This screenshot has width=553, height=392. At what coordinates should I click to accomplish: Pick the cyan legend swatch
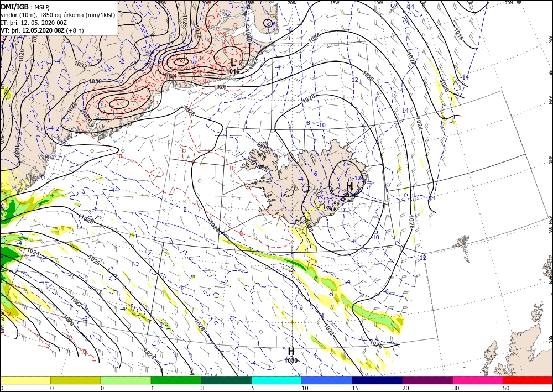276,380
